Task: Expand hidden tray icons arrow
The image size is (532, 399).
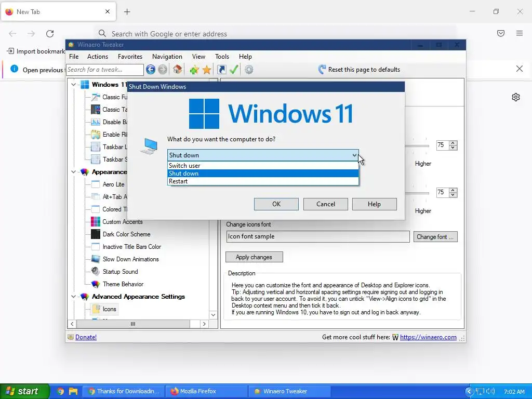Action: [469, 391]
